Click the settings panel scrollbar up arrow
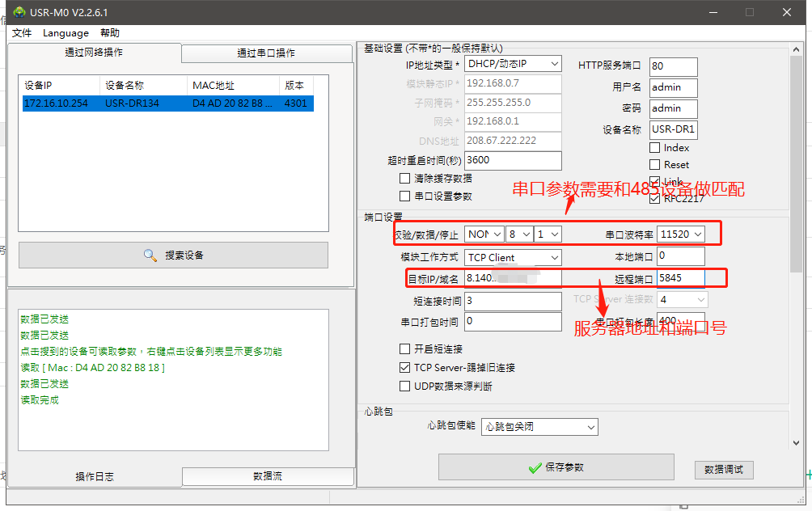 point(796,49)
